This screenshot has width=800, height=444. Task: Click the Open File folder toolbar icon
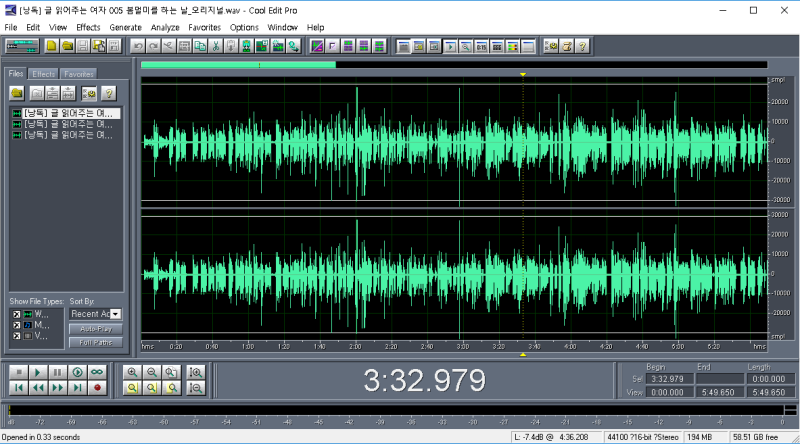click(x=67, y=46)
